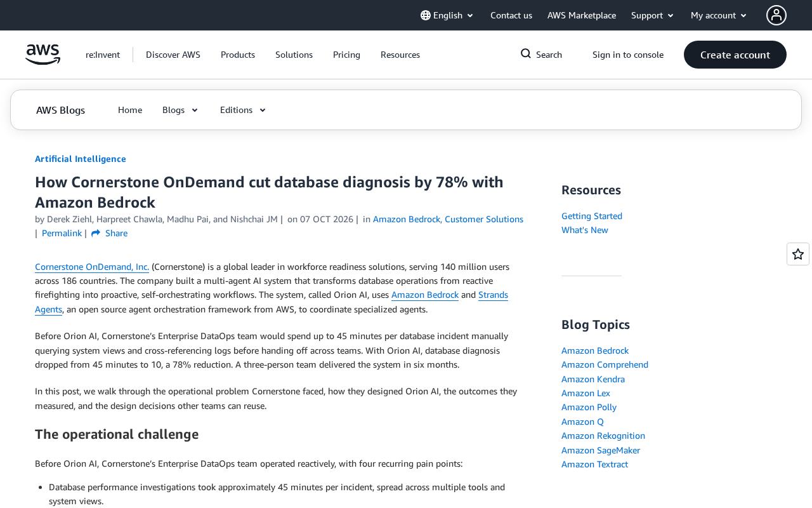Open the Editions dropdown
812x508 pixels.
(244, 110)
